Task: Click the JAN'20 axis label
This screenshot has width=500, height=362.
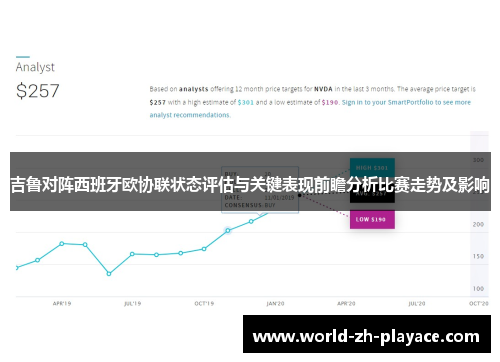Action: coord(275,303)
